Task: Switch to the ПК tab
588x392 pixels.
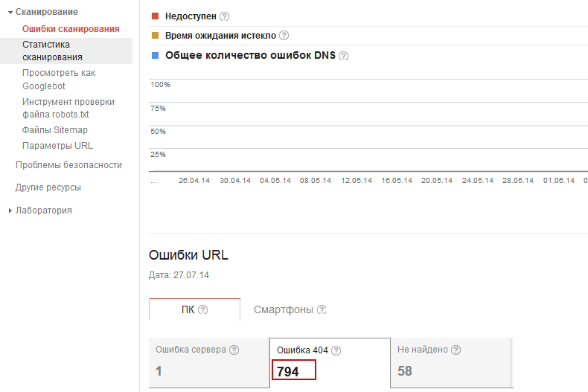Action: pyautogui.click(x=194, y=309)
